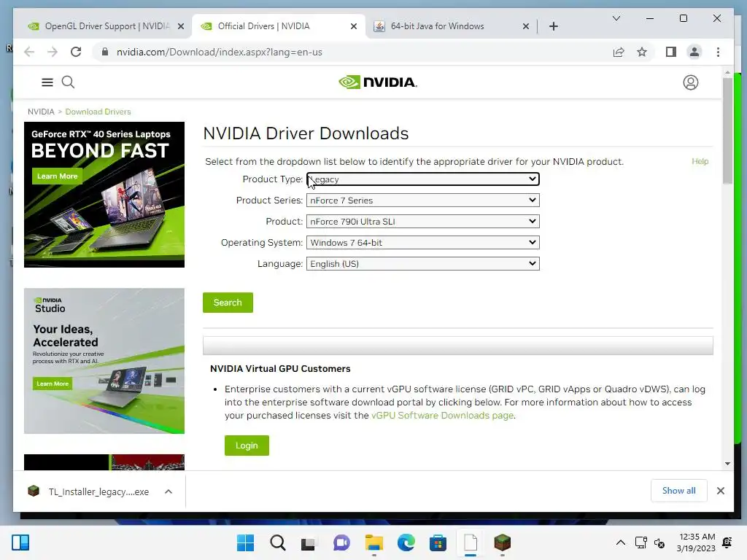
Task: Click the scrollbar down arrow
Action: point(727,463)
